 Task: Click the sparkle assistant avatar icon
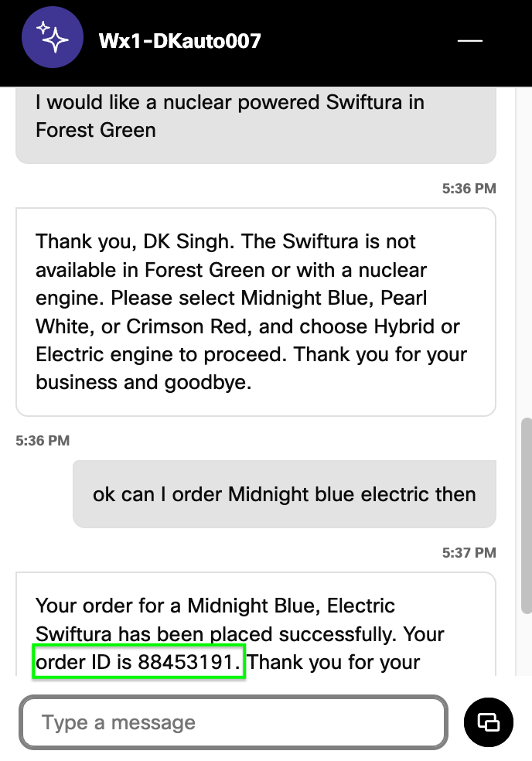[53, 40]
